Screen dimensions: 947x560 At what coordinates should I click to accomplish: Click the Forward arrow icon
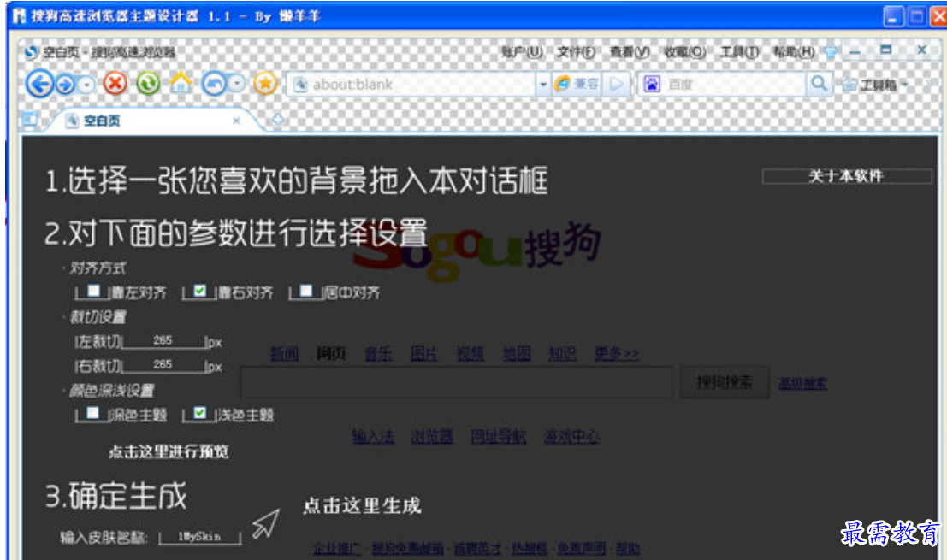pyautogui.click(x=65, y=85)
